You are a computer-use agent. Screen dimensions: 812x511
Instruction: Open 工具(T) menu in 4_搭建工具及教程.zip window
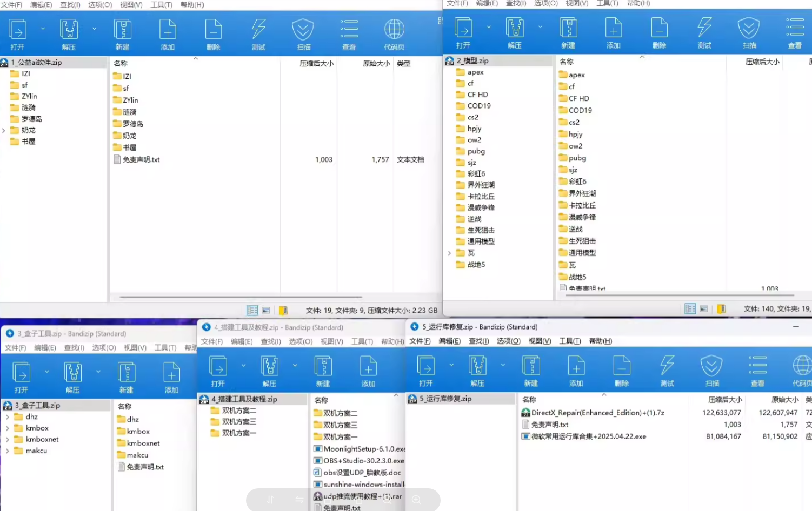(x=362, y=341)
